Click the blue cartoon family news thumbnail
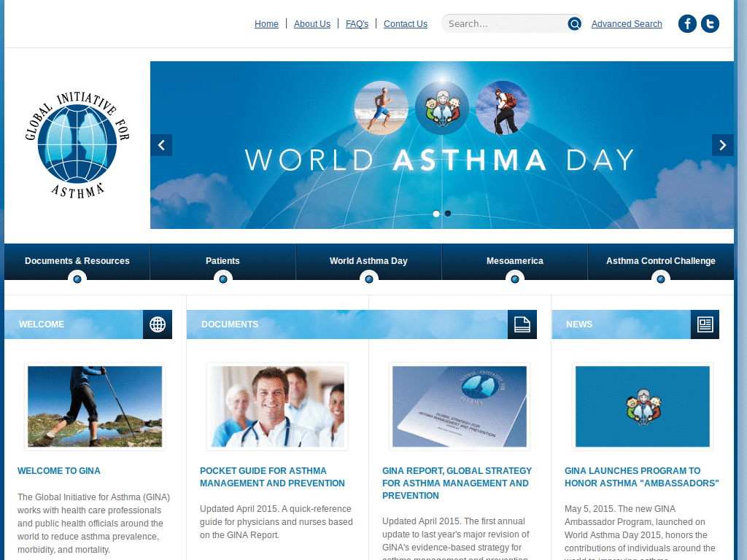Viewport: 747px width, 560px height. point(642,407)
